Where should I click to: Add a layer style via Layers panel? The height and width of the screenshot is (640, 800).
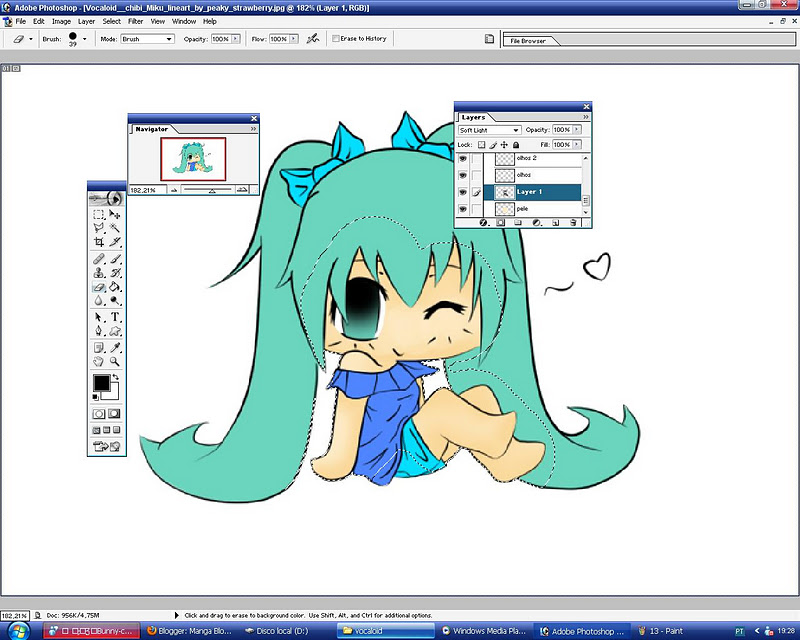(x=483, y=223)
